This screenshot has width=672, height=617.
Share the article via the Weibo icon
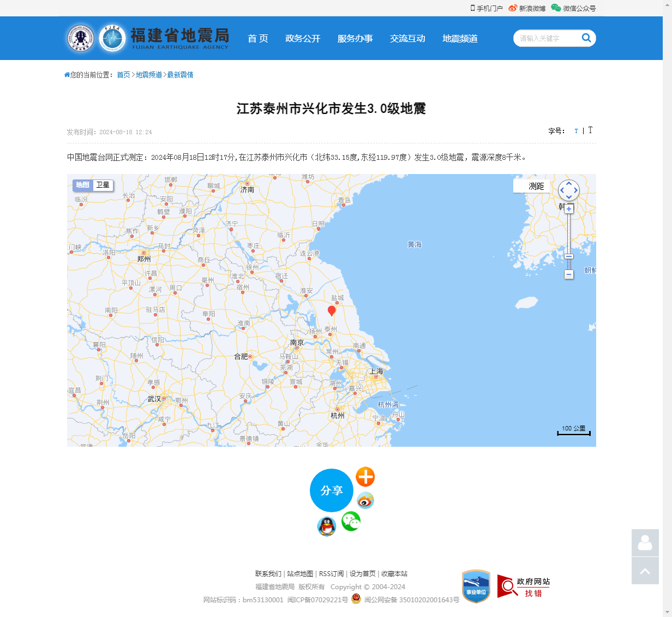click(x=365, y=500)
